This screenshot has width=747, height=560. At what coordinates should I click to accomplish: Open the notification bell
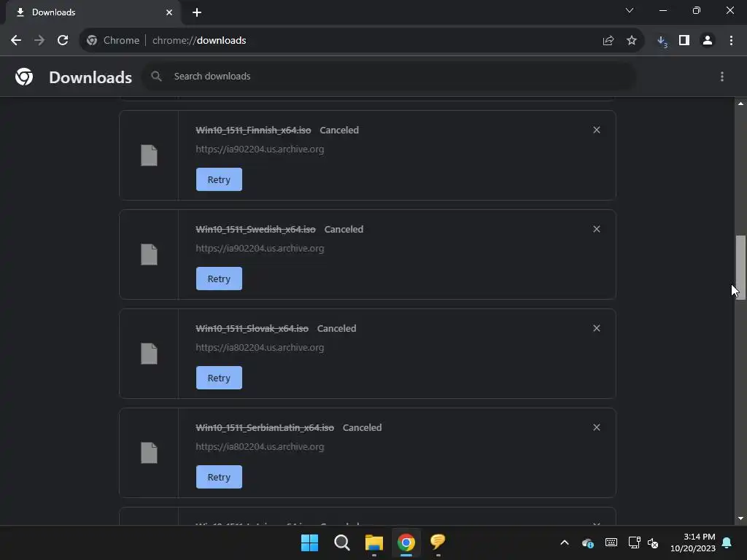727,542
